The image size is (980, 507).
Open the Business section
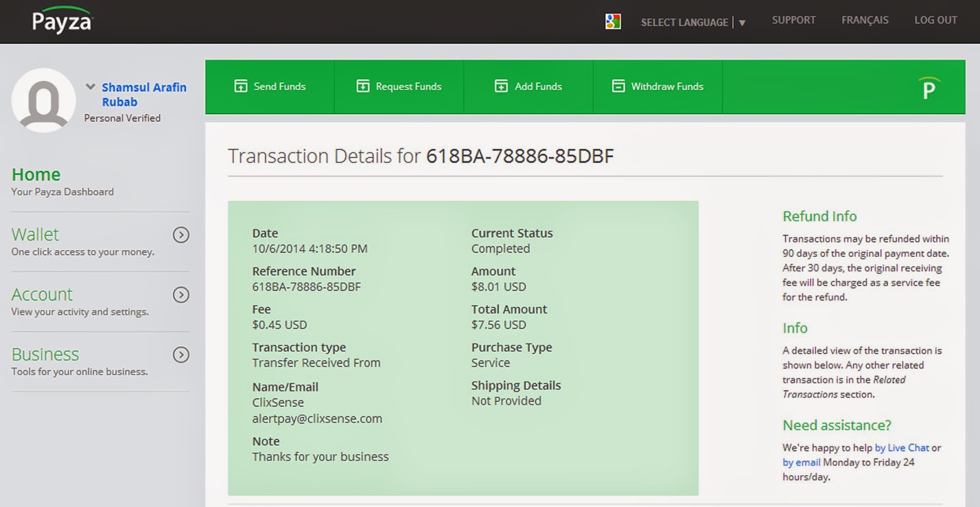[x=45, y=354]
